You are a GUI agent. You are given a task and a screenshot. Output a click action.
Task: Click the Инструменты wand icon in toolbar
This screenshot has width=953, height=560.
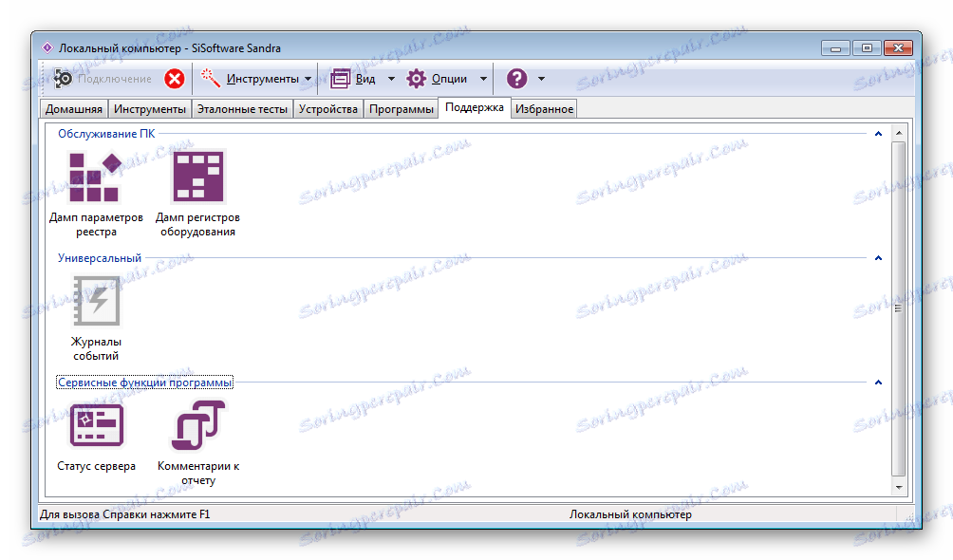[x=211, y=78]
